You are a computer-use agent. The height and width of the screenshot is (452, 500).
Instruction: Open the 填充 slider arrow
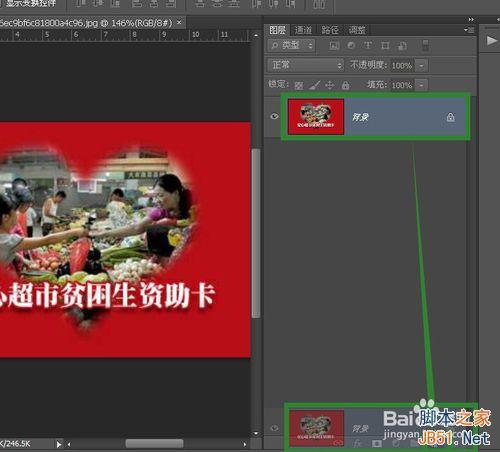click(422, 85)
